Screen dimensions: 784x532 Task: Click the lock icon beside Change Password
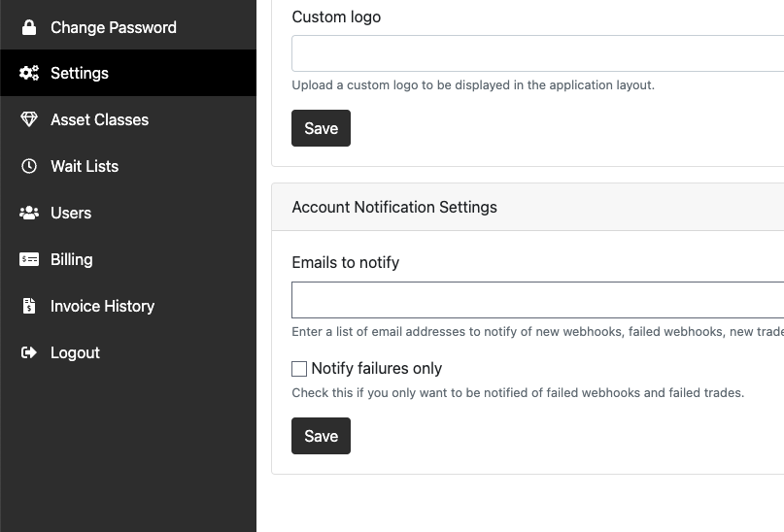pos(29,27)
